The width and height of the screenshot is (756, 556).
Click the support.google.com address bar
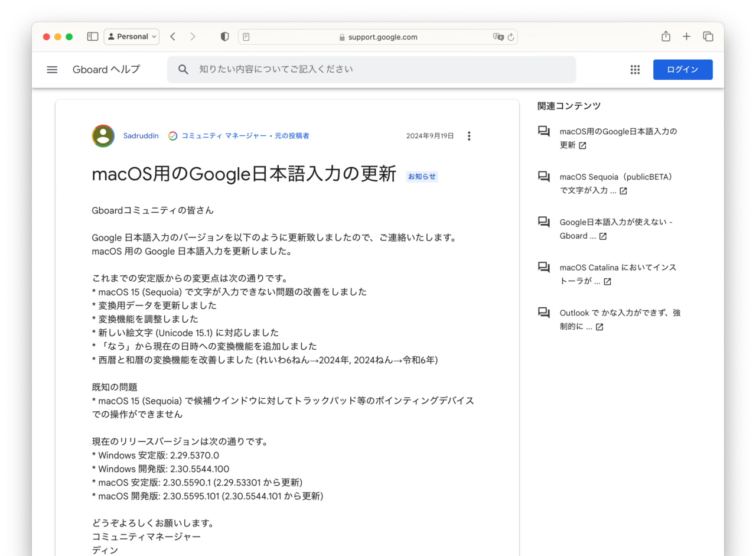pyautogui.click(x=378, y=37)
